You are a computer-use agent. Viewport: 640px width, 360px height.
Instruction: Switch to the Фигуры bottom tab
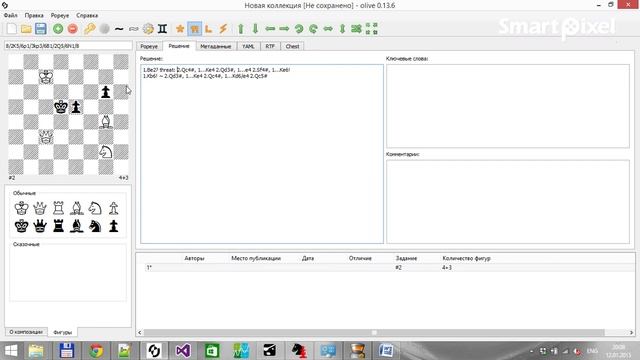click(62, 332)
